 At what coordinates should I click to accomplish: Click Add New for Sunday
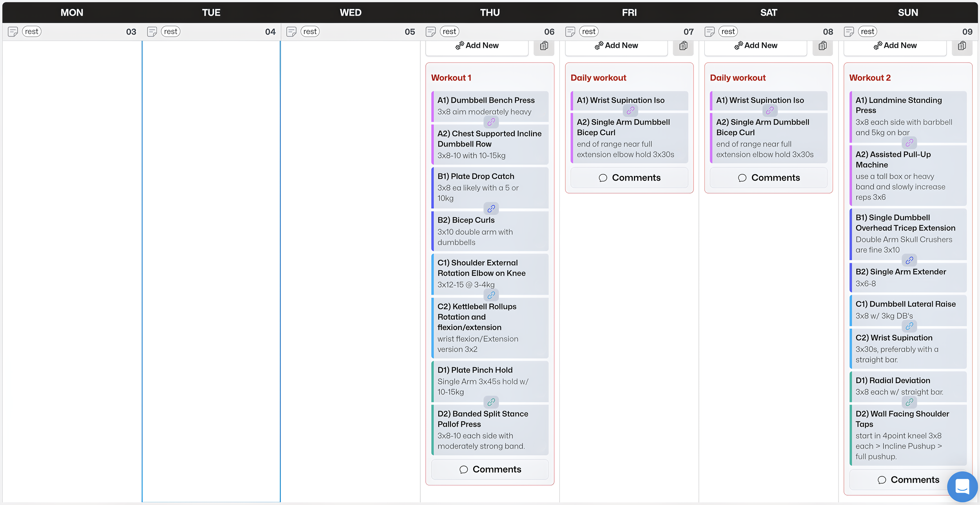(895, 46)
